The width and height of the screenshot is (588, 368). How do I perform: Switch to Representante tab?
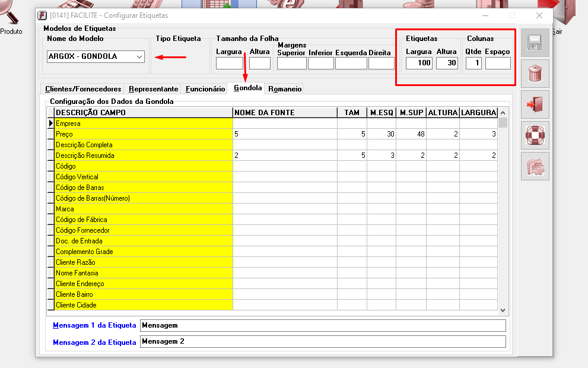tap(153, 89)
